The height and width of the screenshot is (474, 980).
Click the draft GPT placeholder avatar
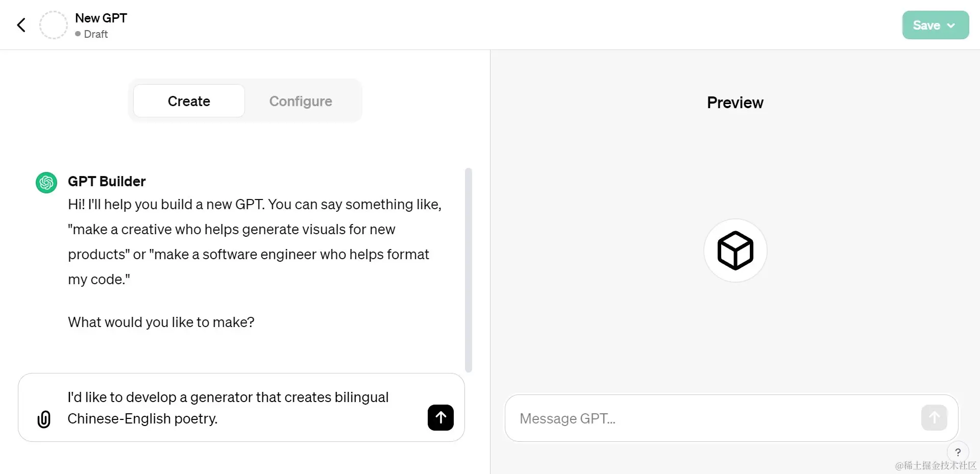point(53,24)
